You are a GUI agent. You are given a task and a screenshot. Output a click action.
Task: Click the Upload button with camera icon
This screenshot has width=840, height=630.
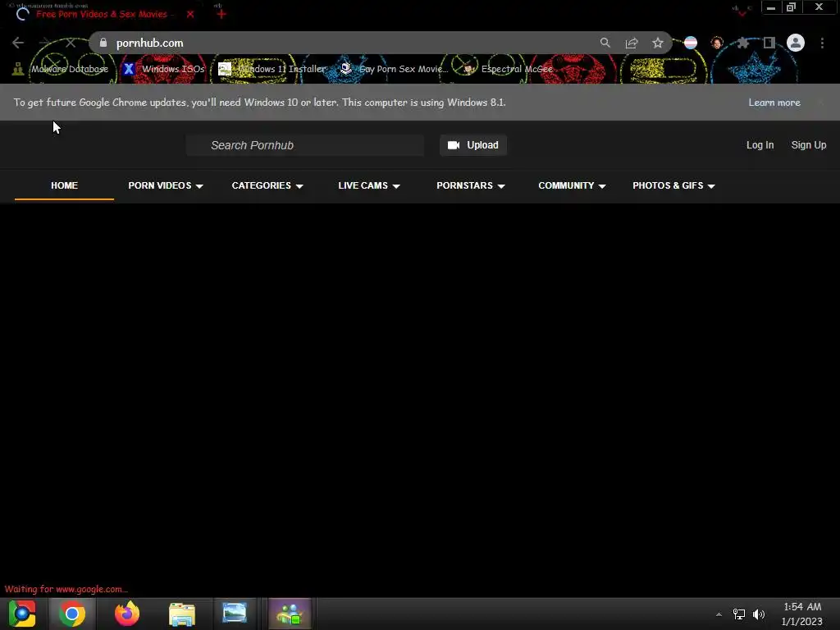tap(473, 145)
